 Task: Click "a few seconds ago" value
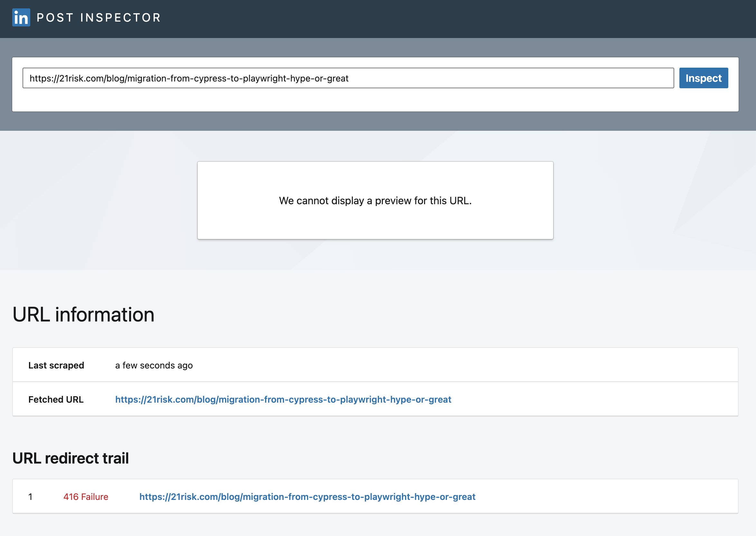click(154, 365)
